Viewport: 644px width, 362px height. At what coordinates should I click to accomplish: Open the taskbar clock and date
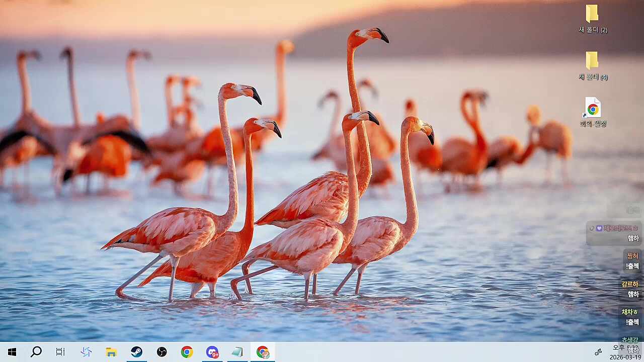(x=624, y=352)
